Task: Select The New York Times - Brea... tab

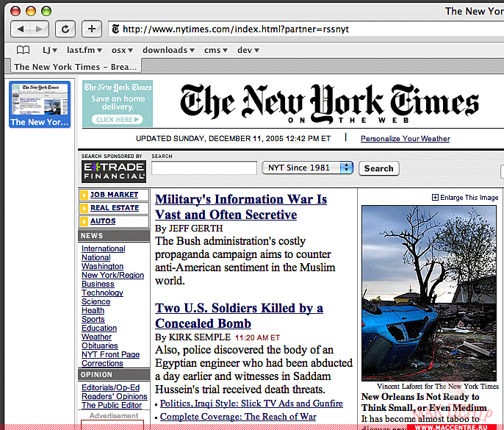Action: [x=76, y=67]
